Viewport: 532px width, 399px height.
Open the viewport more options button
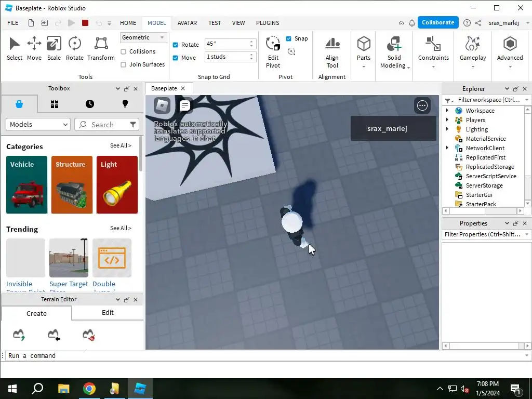click(422, 105)
